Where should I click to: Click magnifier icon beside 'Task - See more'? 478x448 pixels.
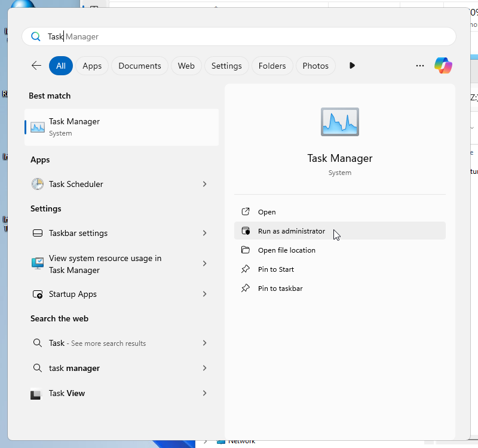[38, 343]
